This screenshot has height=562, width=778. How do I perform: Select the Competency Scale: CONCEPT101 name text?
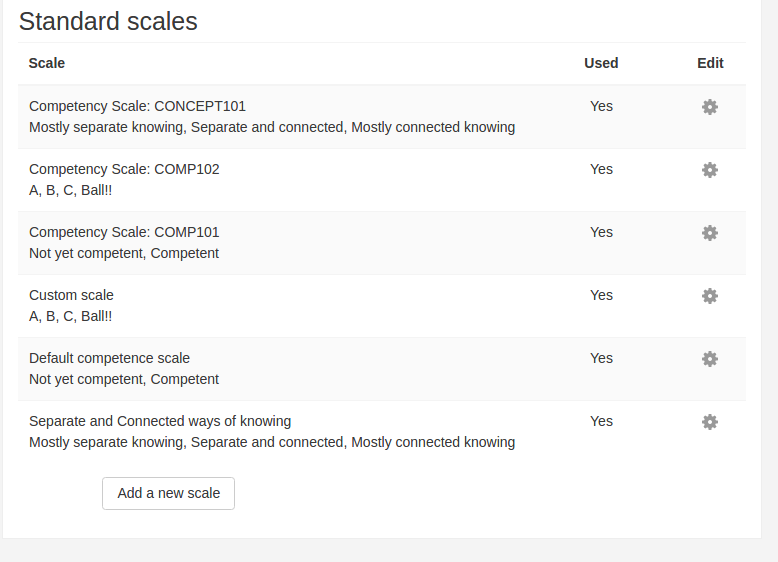(137, 106)
